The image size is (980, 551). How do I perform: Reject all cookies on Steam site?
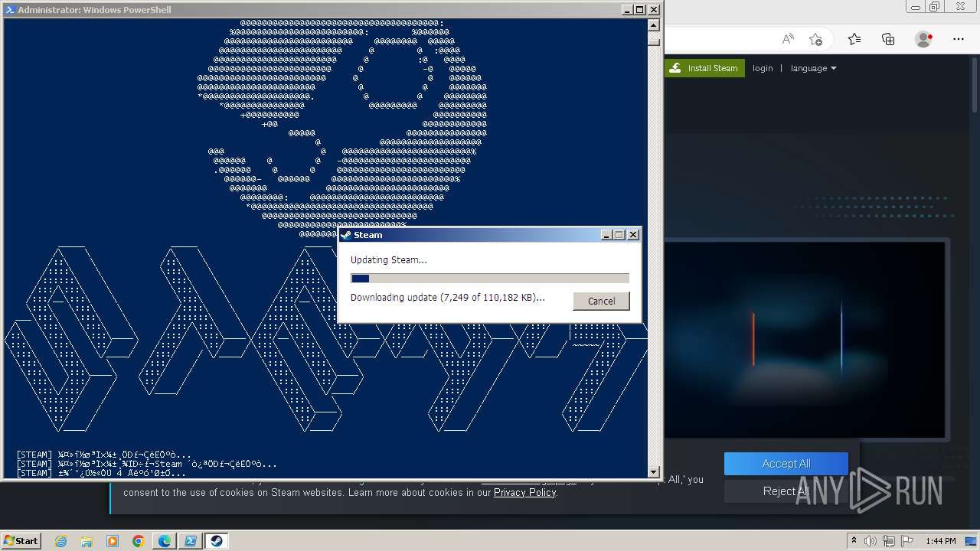[786, 491]
